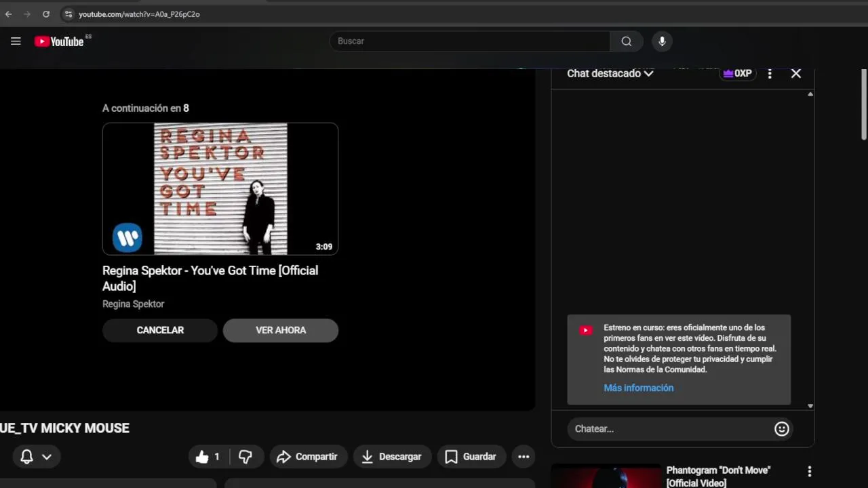868x488 pixels.
Task: Click the page vertical scrollbar
Action: click(x=863, y=105)
